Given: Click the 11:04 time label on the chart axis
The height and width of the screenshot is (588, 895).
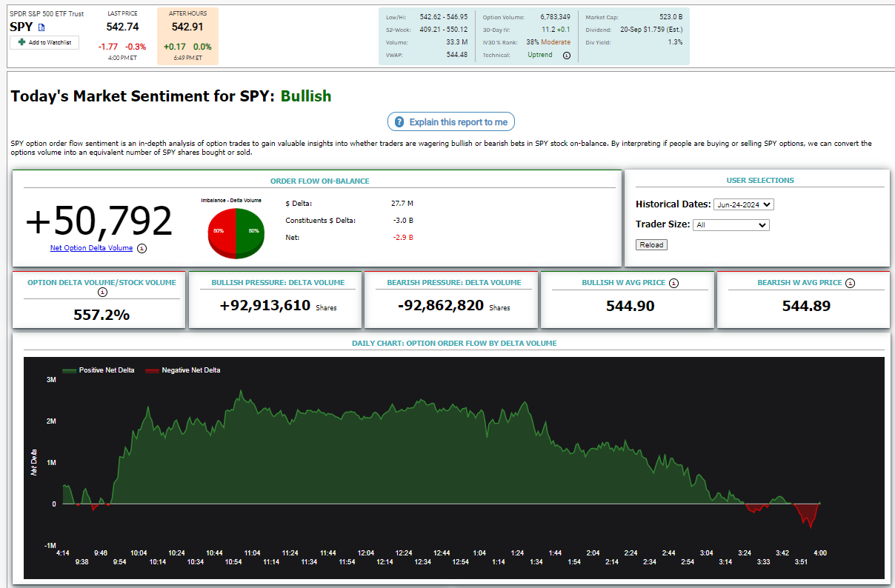Looking at the screenshot, I should point(252,553).
